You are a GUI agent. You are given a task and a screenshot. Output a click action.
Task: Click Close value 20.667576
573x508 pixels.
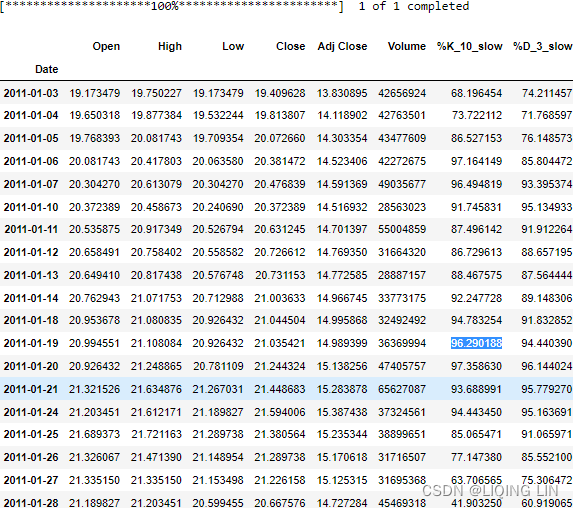pyautogui.click(x=280, y=503)
